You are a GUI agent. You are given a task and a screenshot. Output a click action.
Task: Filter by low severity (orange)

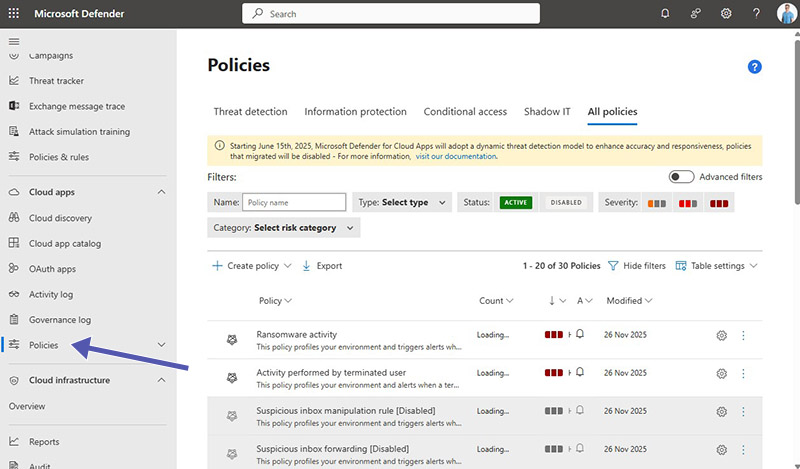(x=657, y=204)
